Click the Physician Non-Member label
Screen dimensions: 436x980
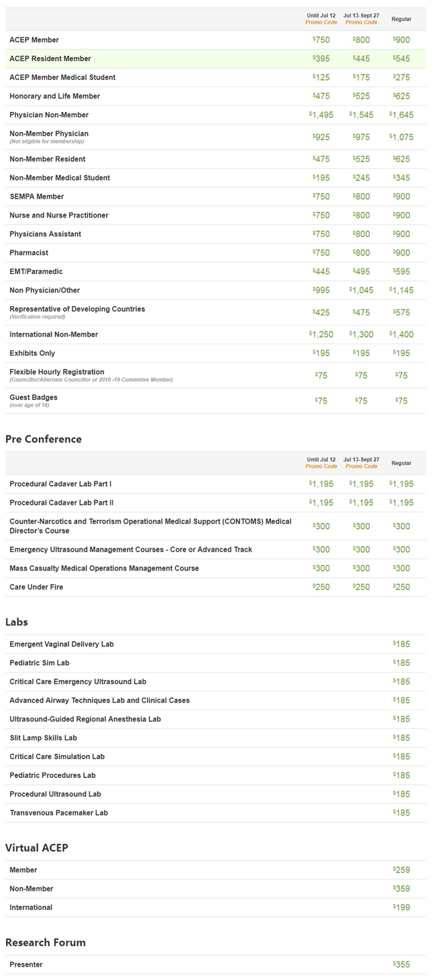point(49,115)
